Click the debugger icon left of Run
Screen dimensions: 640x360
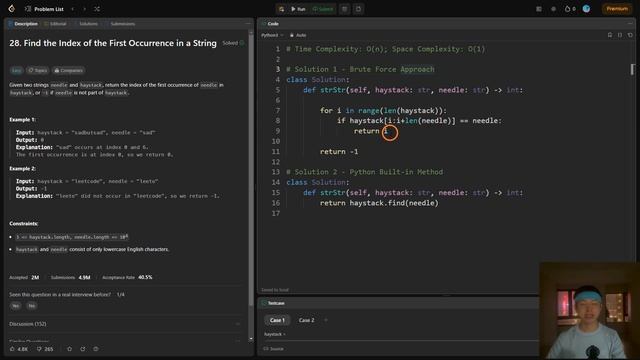click(x=281, y=9)
